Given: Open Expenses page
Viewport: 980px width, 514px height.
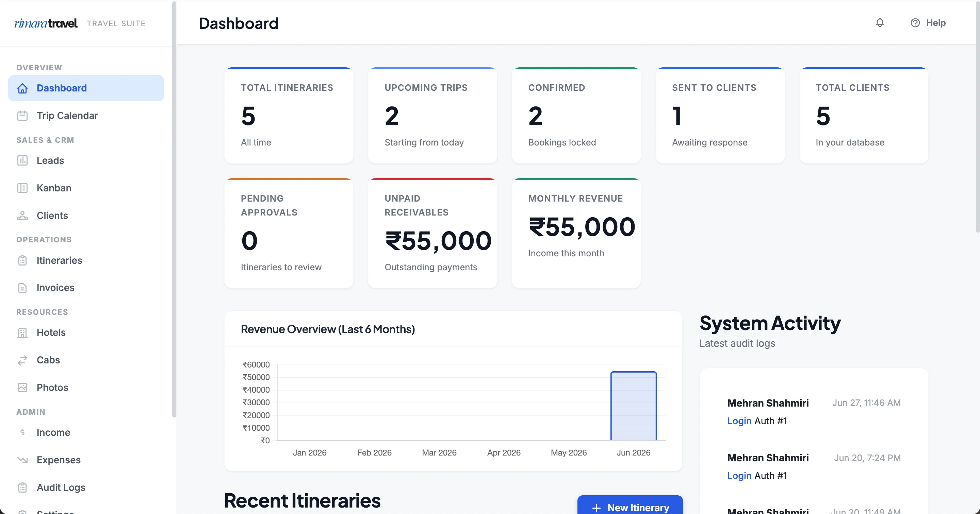Looking at the screenshot, I should click(x=86, y=460).
